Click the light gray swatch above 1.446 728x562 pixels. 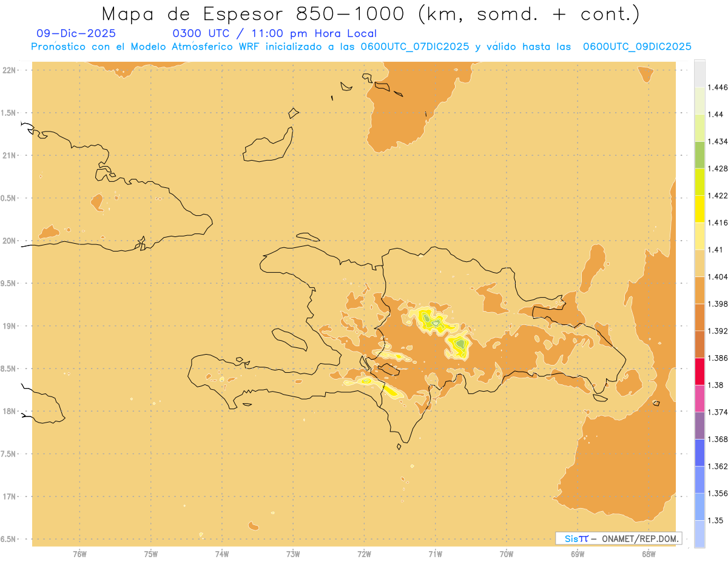click(x=699, y=73)
